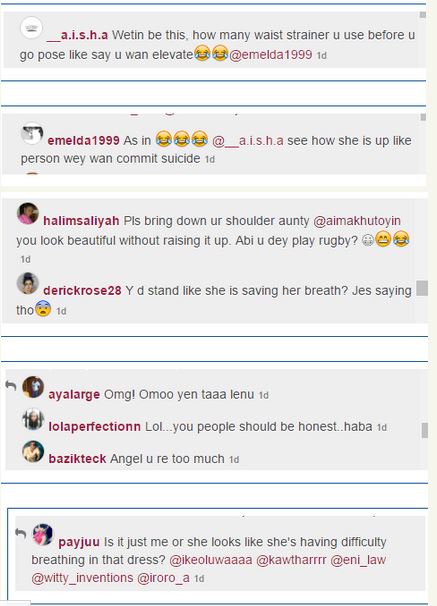Click the scrollbar thumb beside derickrose28's comment
This screenshot has width=437, height=606.
tap(422, 288)
